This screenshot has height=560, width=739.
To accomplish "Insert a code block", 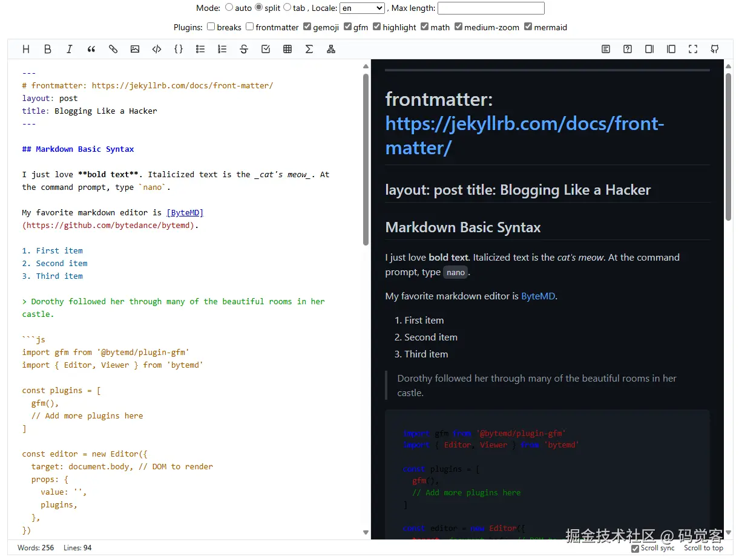I will [179, 49].
